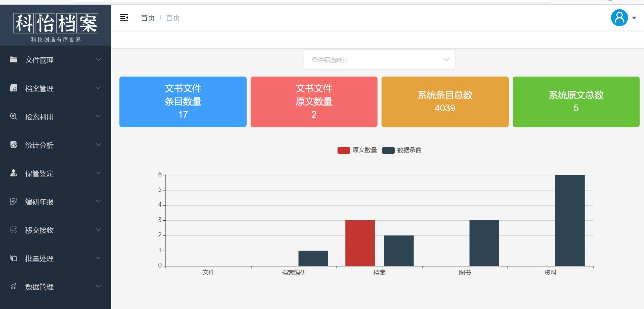
Task: Collapse sidebar with the hamburger icon
Action: [124, 18]
